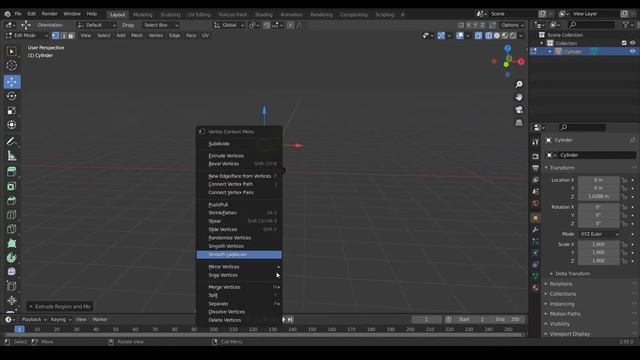Screen dimensions: 640x360
Task: Select the Inset Faces tool
Action: 12,186
